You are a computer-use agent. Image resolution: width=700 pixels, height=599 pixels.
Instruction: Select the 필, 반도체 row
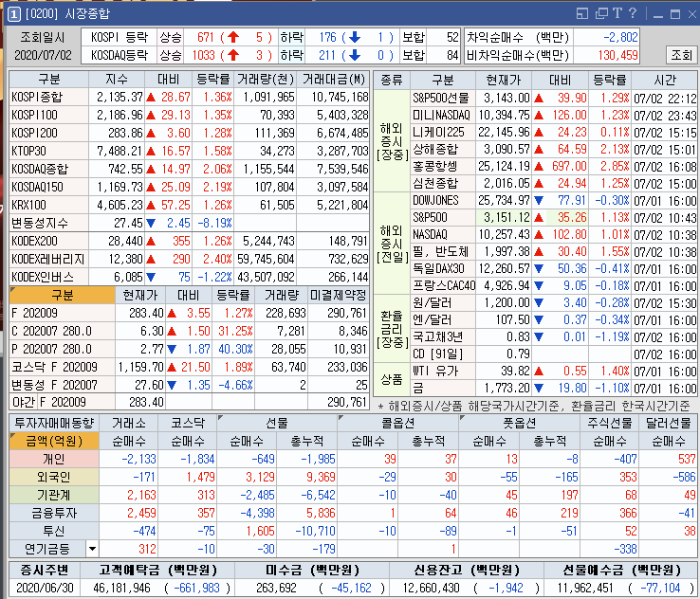(x=554, y=251)
